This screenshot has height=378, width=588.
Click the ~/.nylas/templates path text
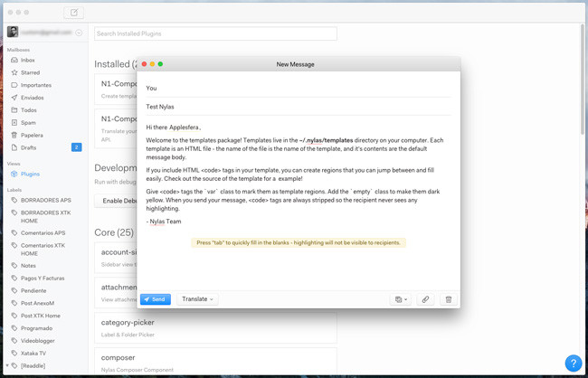326,140
